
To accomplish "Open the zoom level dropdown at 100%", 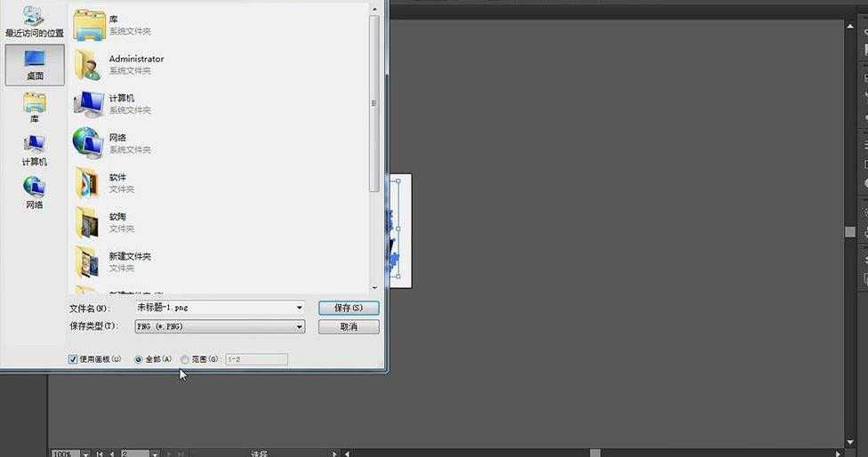I will 85,453.
